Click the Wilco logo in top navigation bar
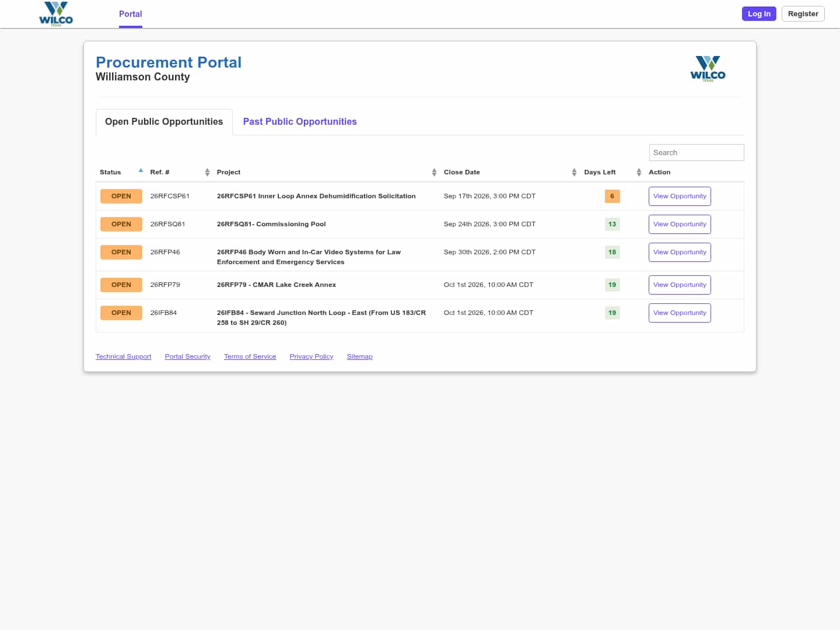The width and height of the screenshot is (840, 630). (x=56, y=14)
